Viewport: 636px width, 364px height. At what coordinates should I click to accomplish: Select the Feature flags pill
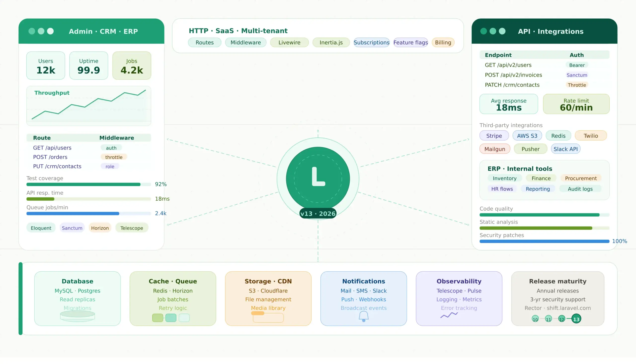click(x=410, y=42)
